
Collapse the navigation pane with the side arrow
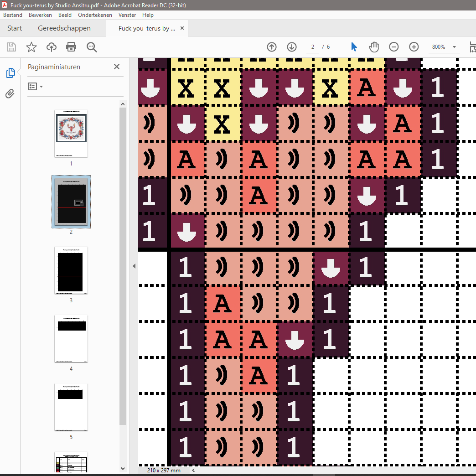134,266
